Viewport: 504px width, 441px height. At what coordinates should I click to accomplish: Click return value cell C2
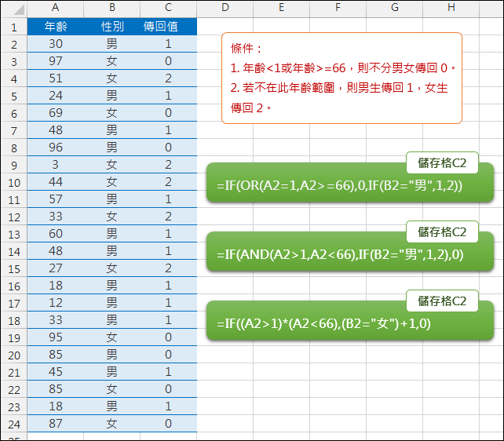click(169, 44)
